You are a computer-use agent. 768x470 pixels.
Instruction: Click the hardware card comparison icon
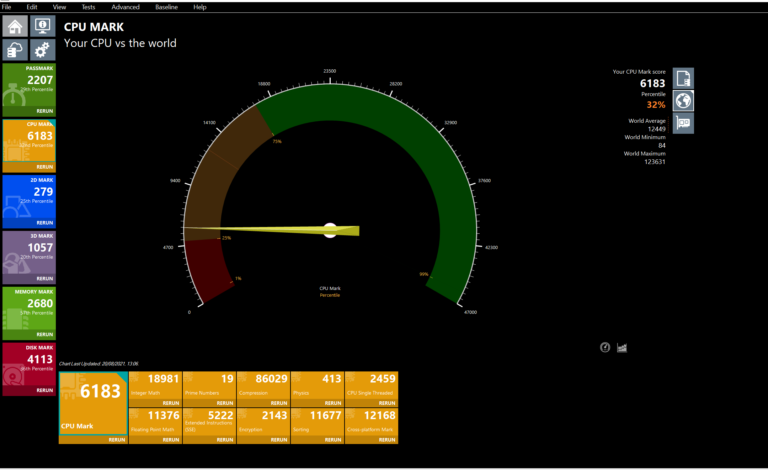(683, 123)
